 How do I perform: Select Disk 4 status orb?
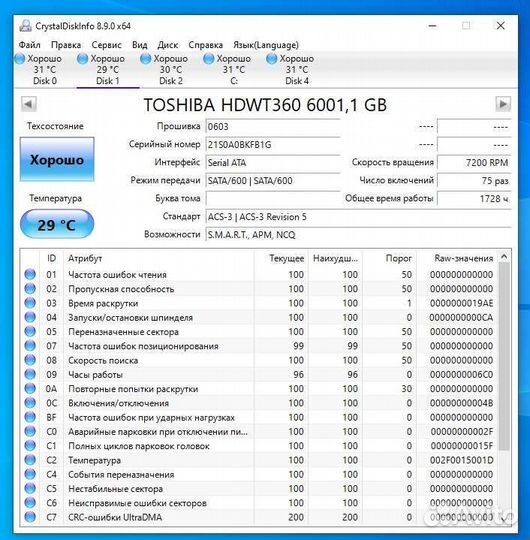click(272, 59)
